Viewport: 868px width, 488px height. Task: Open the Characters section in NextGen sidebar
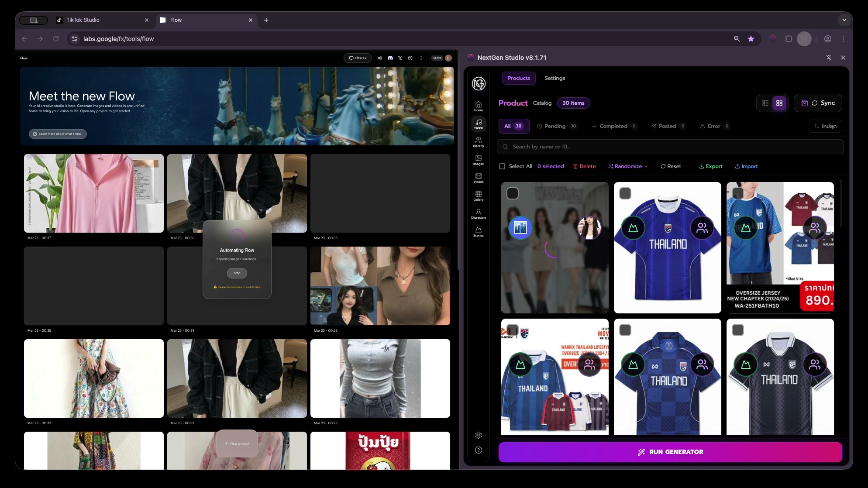coord(479,213)
